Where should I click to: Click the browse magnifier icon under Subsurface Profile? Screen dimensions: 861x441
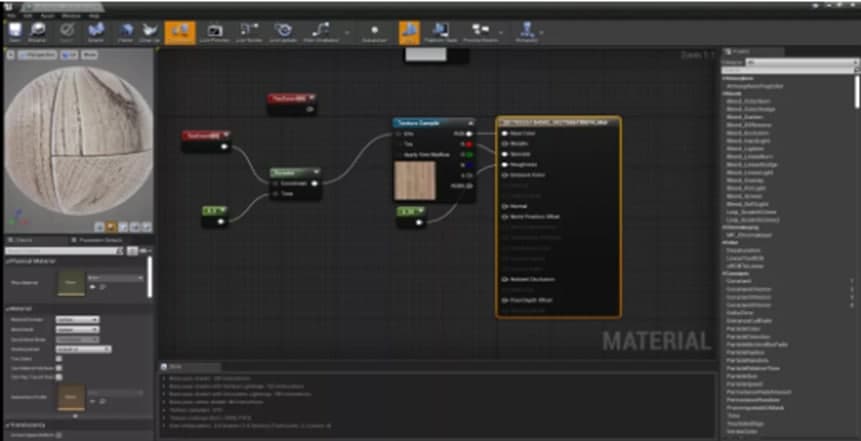(x=102, y=401)
